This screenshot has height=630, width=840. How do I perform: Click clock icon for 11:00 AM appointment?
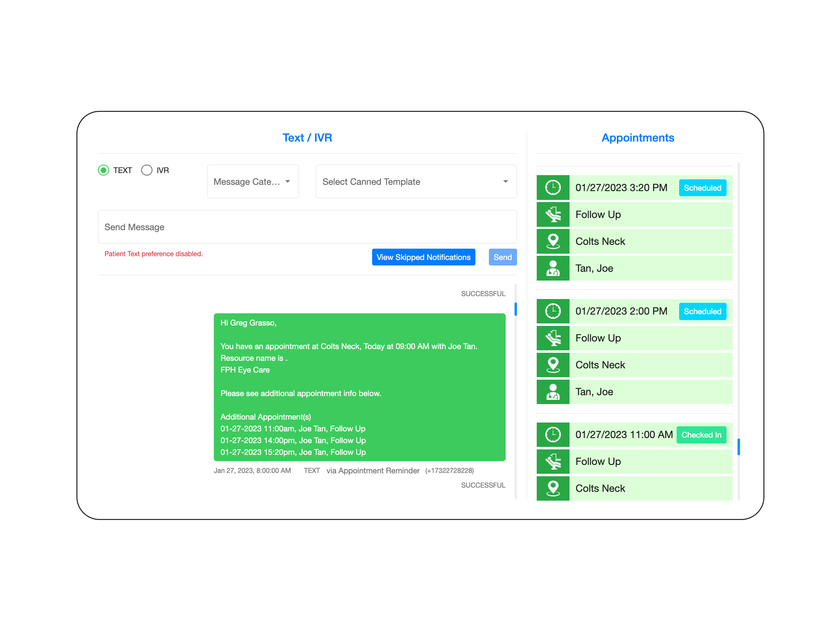point(553,434)
